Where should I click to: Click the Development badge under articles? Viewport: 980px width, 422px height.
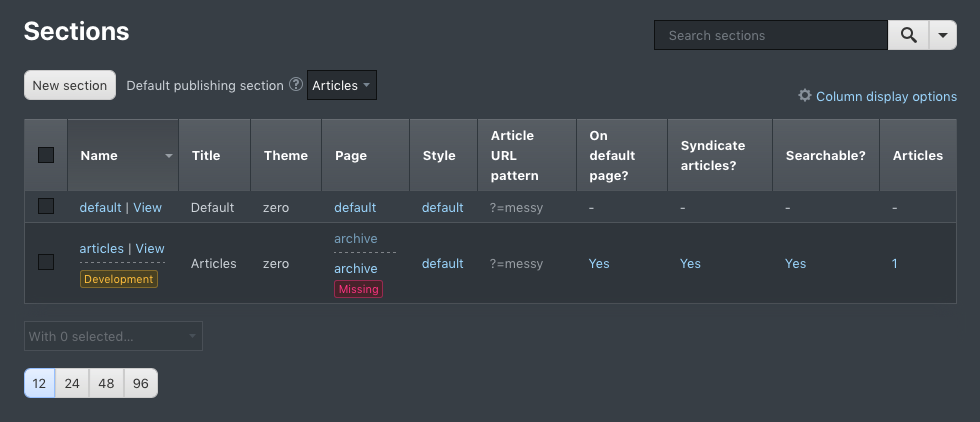(x=119, y=279)
